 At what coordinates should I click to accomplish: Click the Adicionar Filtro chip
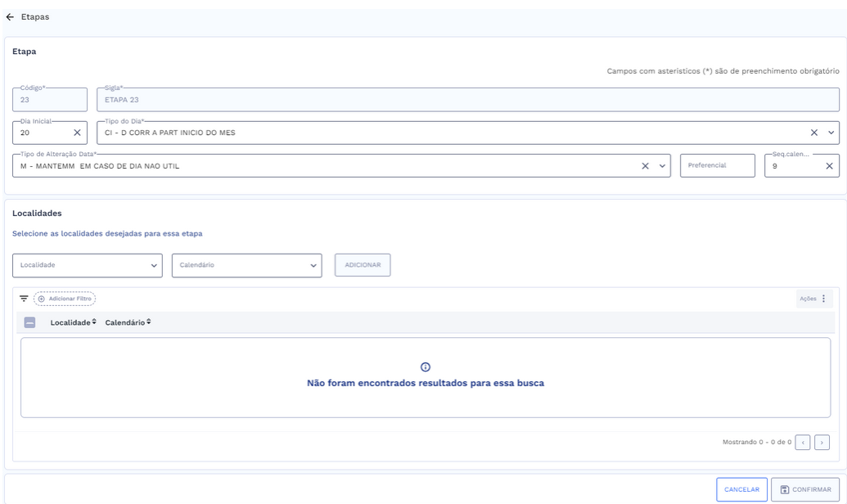point(65,299)
